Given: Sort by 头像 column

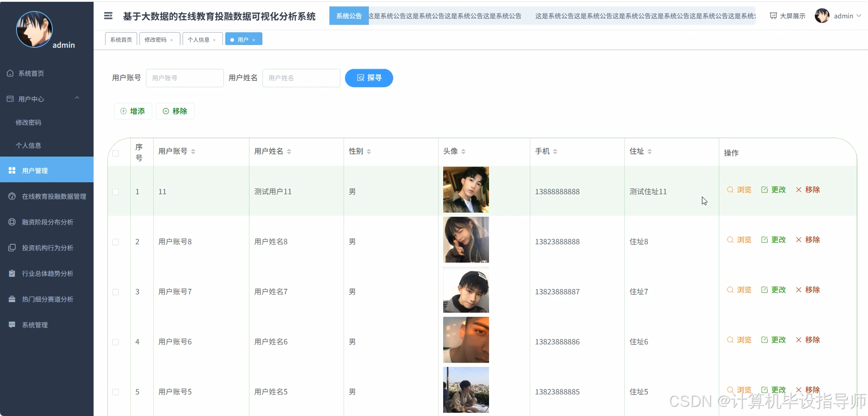Looking at the screenshot, I should click(x=463, y=152).
